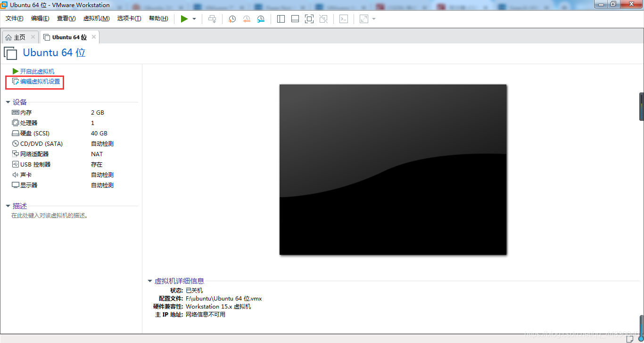Open the snapshot manager wrench icon
The image size is (644, 343).
(x=261, y=19)
